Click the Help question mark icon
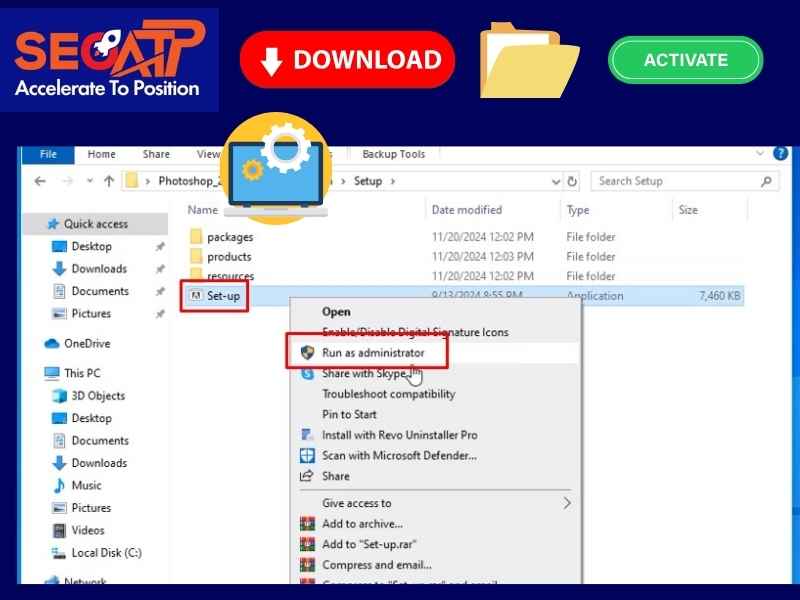This screenshot has width=800, height=600. (781, 154)
